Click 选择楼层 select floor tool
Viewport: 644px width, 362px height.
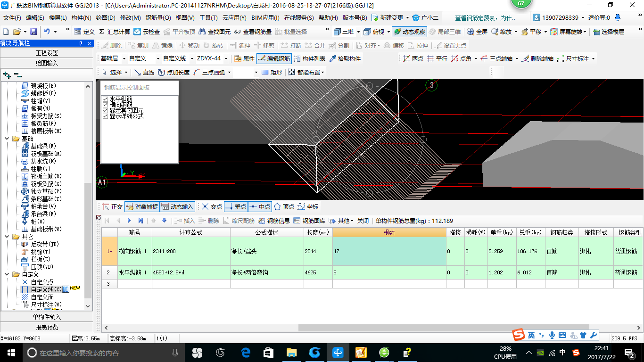(x=609, y=32)
